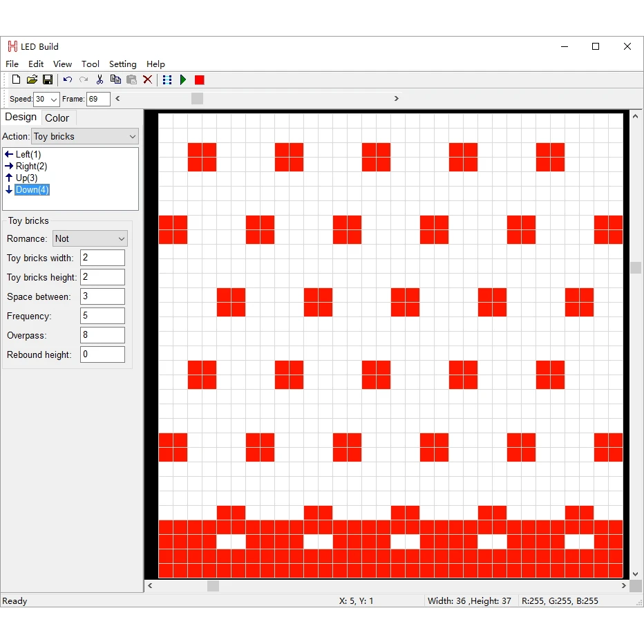Click the Frame number input field
Screen dimensions: 644x644
click(98, 99)
